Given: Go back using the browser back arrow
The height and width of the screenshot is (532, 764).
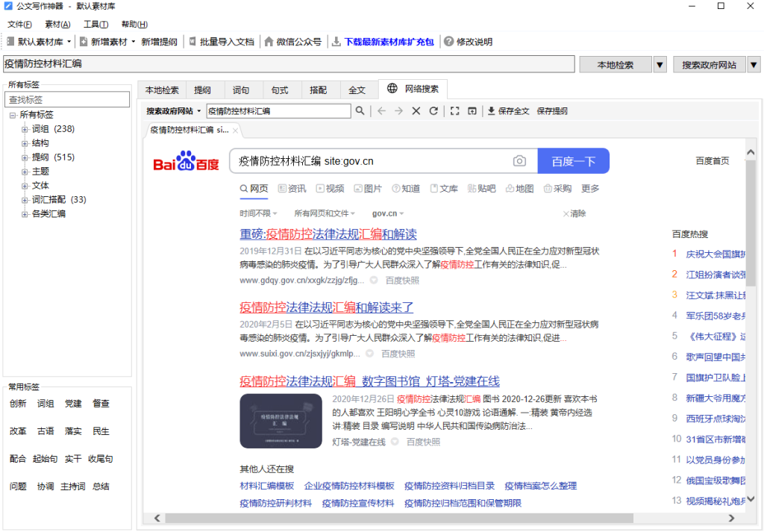Looking at the screenshot, I should point(381,110).
